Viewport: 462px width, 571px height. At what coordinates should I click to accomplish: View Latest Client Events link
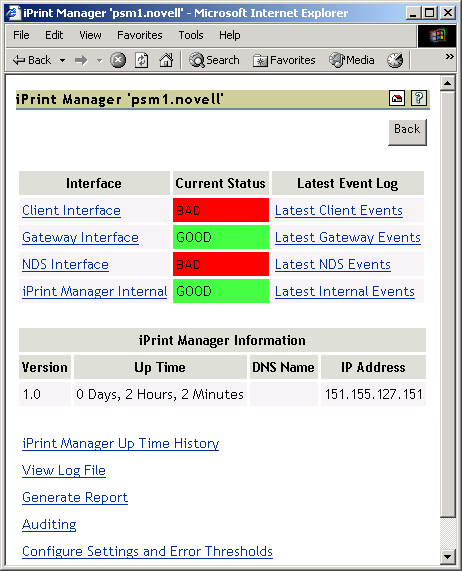point(339,210)
